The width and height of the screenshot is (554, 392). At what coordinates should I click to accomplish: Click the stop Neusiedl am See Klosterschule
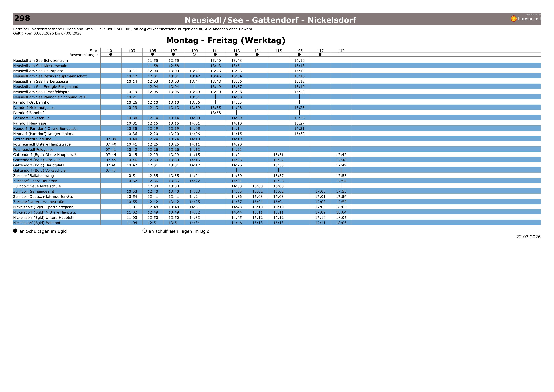point(40,66)
